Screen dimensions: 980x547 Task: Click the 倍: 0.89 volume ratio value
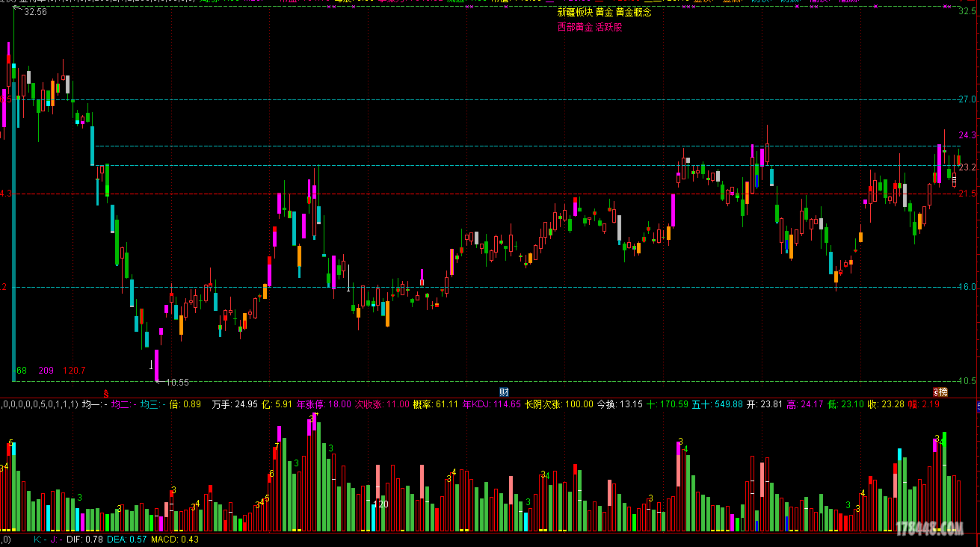pos(185,404)
